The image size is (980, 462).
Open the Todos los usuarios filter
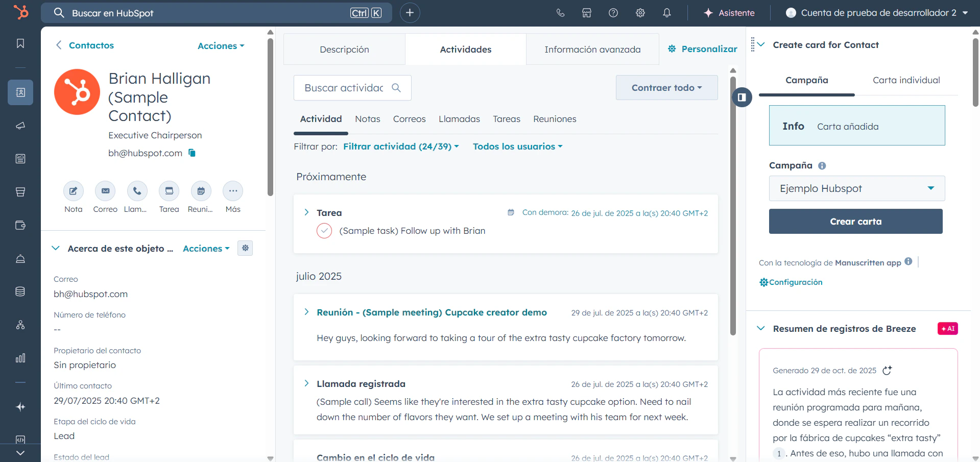coord(517,147)
